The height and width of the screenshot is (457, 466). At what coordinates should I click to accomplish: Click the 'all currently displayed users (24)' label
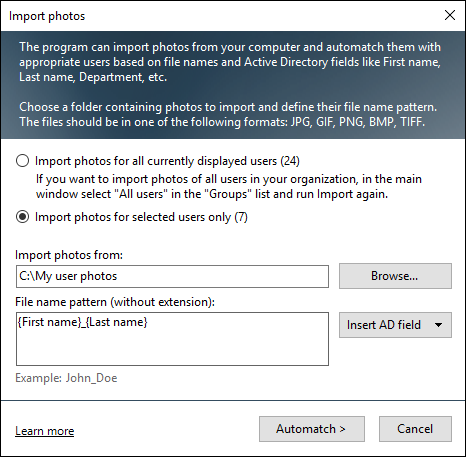coord(216,161)
